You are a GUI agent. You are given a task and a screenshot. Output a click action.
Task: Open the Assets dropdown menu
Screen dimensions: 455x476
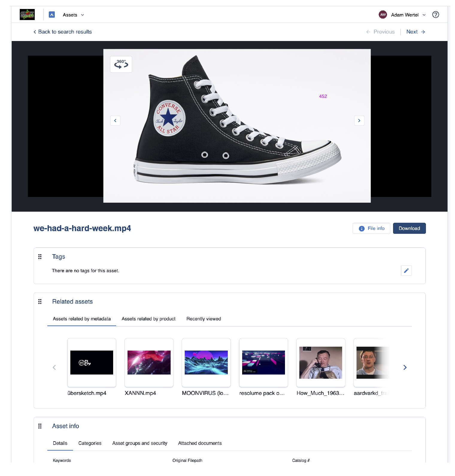[73, 15]
